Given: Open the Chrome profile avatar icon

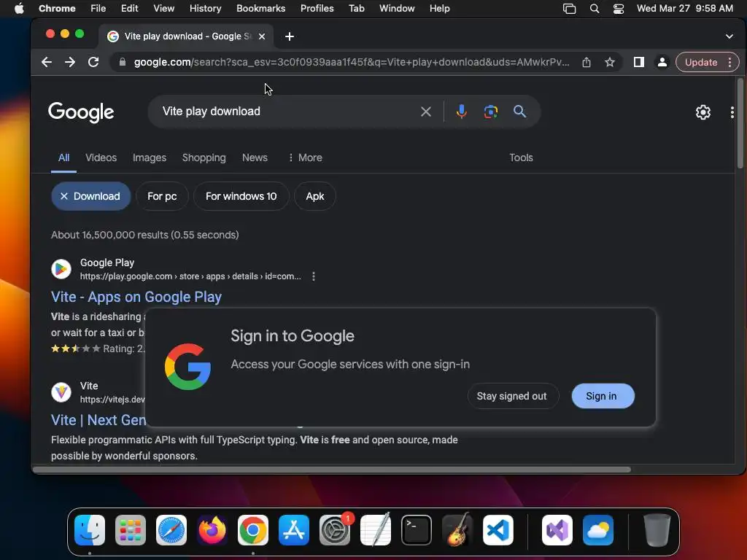Looking at the screenshot, I should click(662, 62).
